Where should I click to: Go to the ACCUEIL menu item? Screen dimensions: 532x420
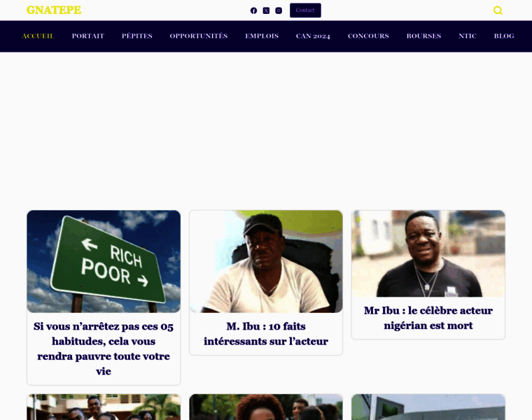[38, 36]
